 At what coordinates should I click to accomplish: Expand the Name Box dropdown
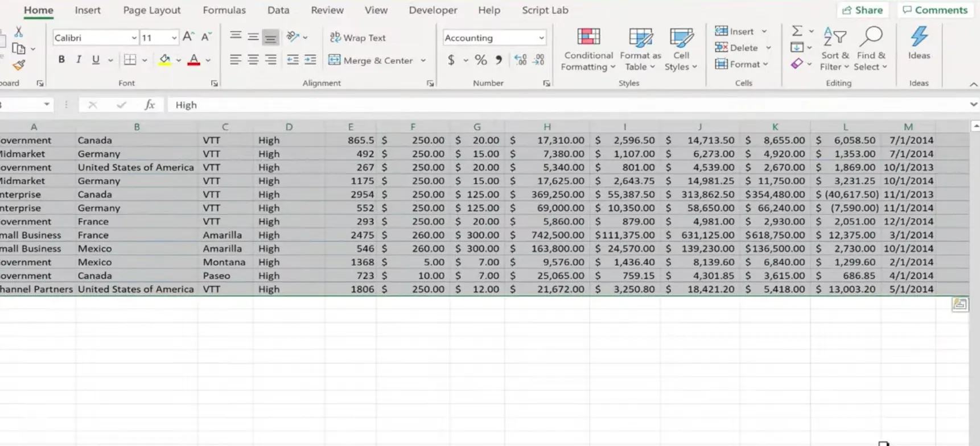47,105
